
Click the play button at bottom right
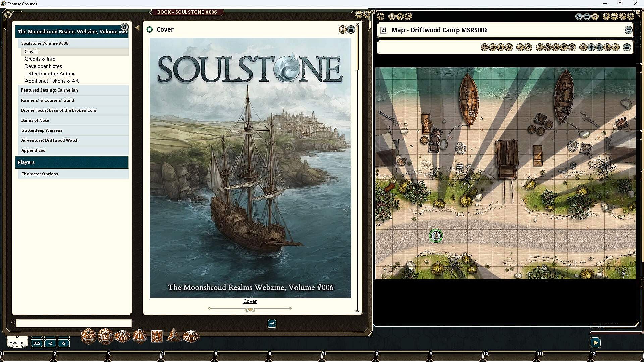pyautogui.click(x=595, y=343)
